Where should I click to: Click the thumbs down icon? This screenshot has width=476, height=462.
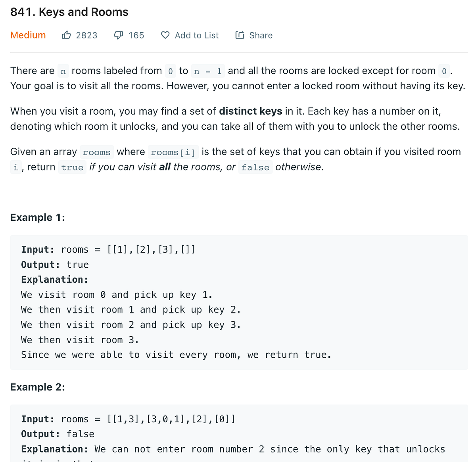pos(118,35)
